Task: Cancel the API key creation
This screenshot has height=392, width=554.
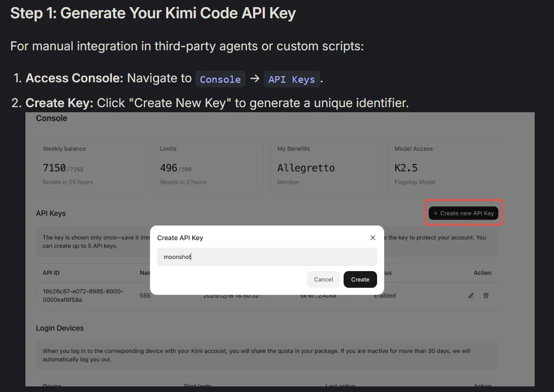Action: [x=323, y=279]
